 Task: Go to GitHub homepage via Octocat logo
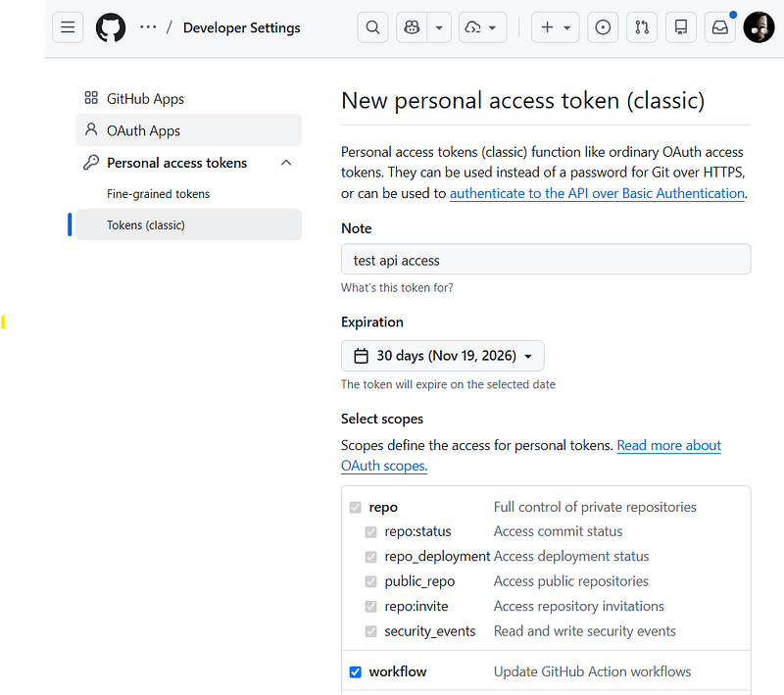tap(111, 27)
